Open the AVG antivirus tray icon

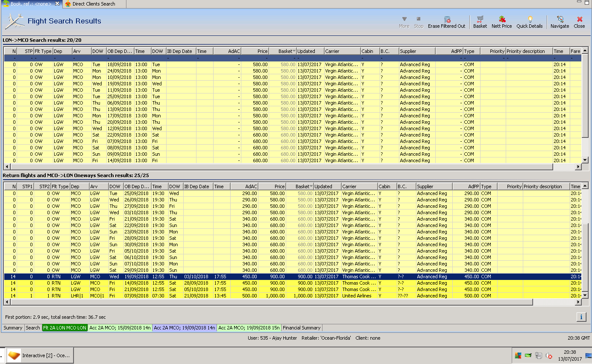[x=518, y=355]
